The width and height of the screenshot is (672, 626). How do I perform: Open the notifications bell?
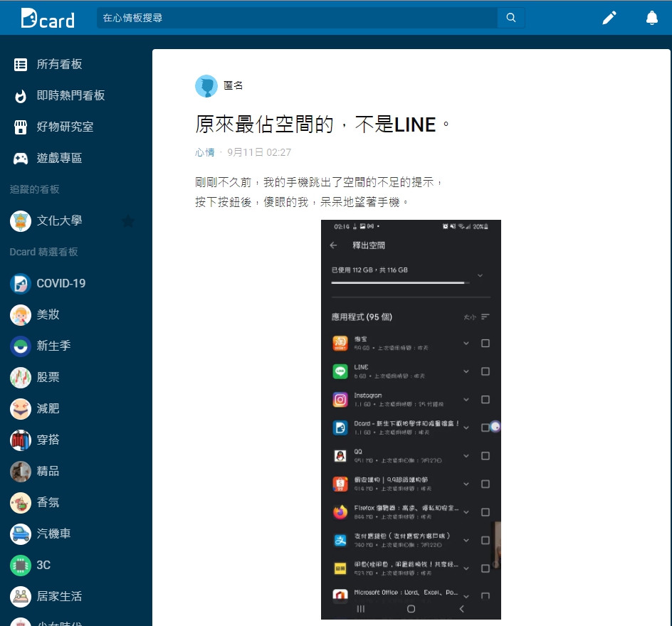pyautogui.click(x=652, y=18)
